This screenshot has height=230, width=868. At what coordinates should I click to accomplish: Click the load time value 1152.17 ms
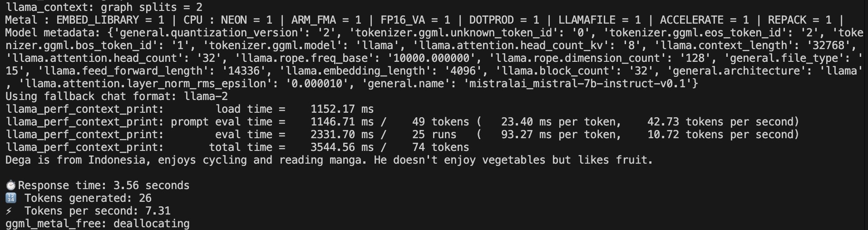(342, 109)
